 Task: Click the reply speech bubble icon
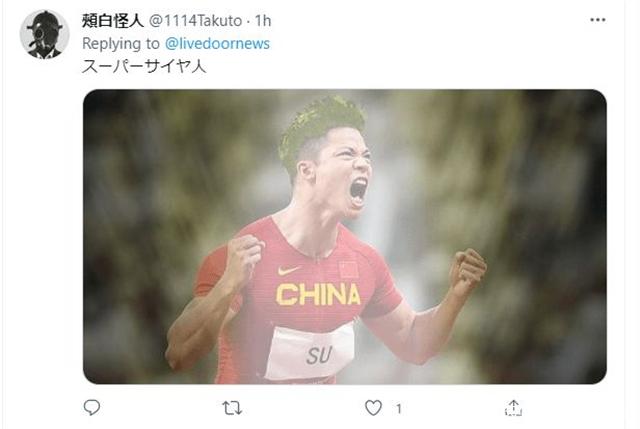point(91,407)
